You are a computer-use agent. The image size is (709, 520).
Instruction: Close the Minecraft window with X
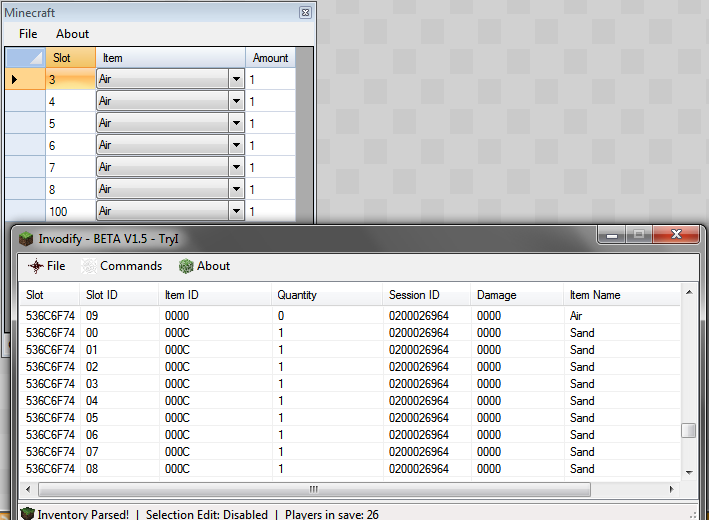(305, 12)
